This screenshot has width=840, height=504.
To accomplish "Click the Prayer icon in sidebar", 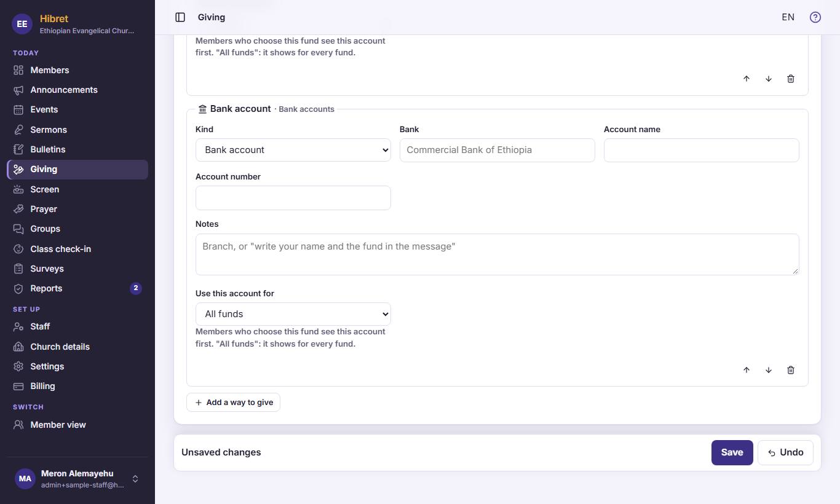I will click(18, 209).
